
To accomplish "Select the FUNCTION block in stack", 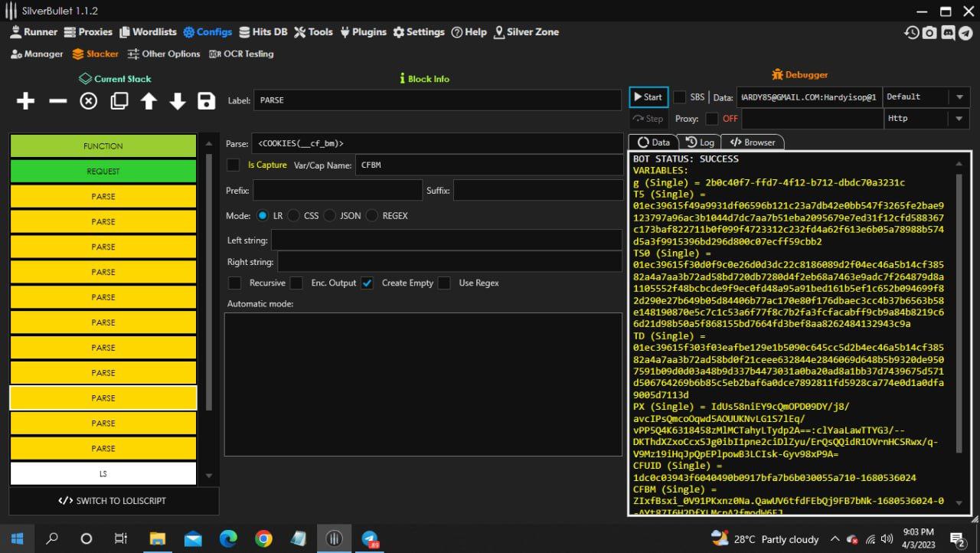I will click(x=103, y=146).
